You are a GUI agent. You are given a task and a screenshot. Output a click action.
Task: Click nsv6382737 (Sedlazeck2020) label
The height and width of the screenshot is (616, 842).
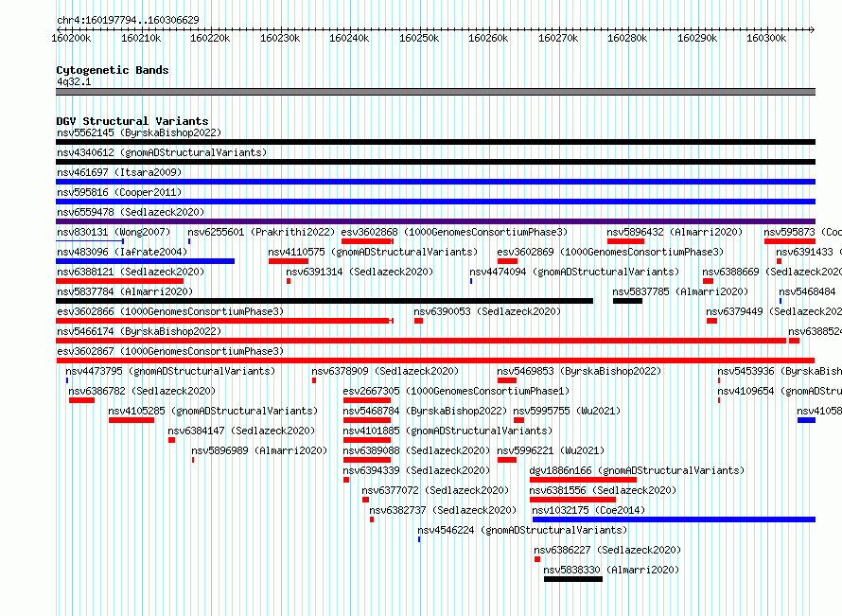pos(443,510)
